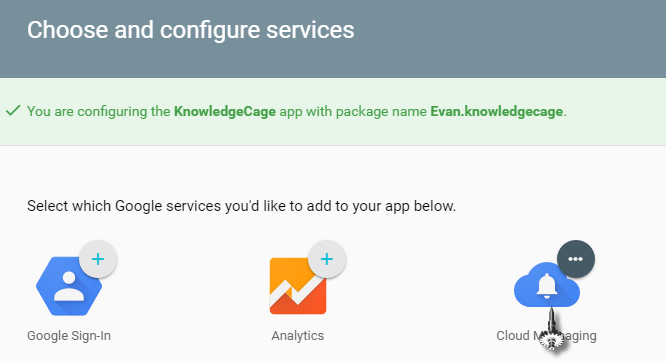
Task: Click the Cloud Messaging label text
Action: [x=546, y=335]
